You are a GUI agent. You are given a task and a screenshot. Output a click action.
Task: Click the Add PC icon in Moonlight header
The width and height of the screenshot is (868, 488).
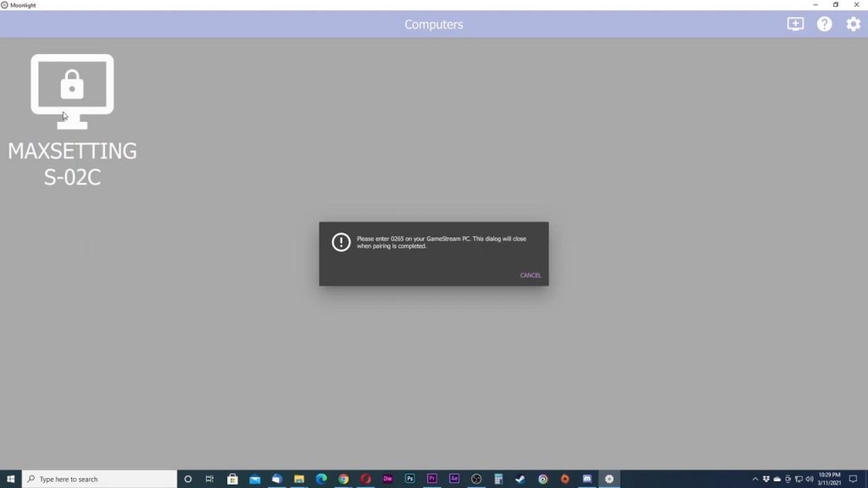[x=795, y=24]
